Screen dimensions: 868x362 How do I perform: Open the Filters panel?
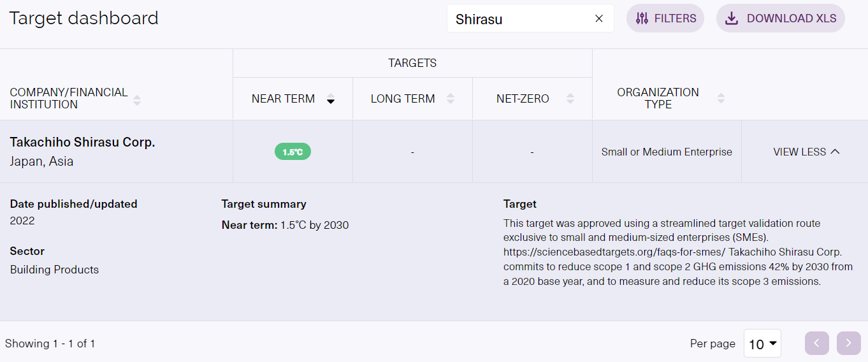[665, 18]
